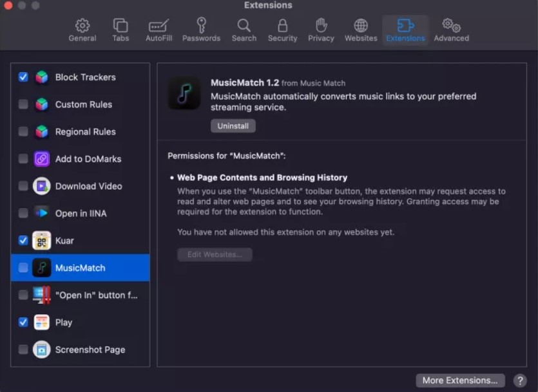Switch to the Security tab label
538x392 pixels.
pos(282,39)
